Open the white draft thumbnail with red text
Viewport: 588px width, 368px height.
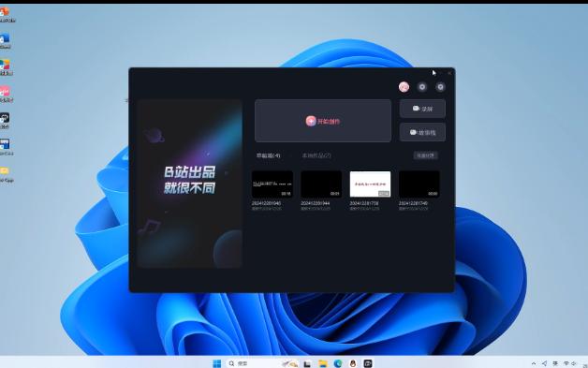(370, 184)
